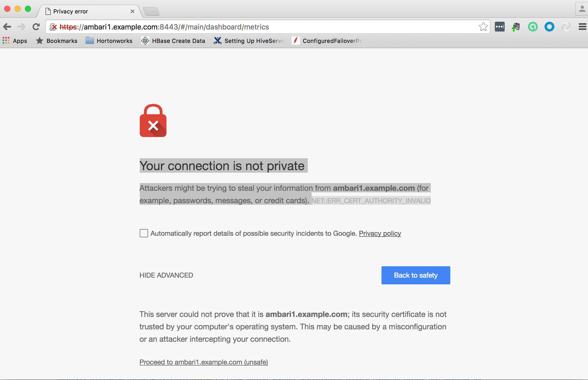Click the browser back arrow

(x=7, y=27)
